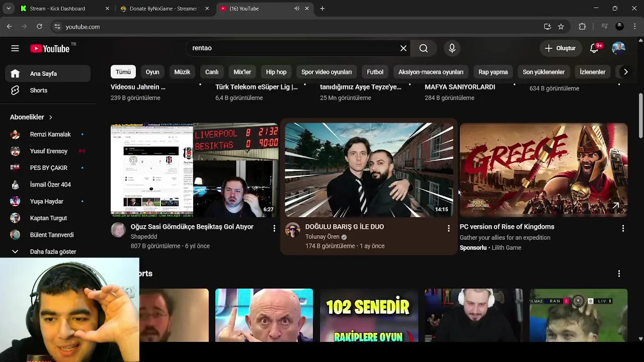Select the Rap yapma chip
The image size is (644, 362).
(493, 72)
